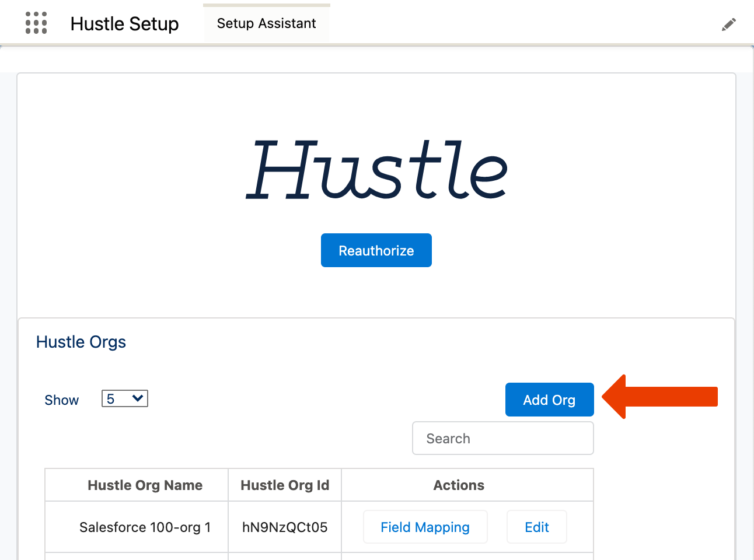Open the Show entries dropdown

coord(125,398)
